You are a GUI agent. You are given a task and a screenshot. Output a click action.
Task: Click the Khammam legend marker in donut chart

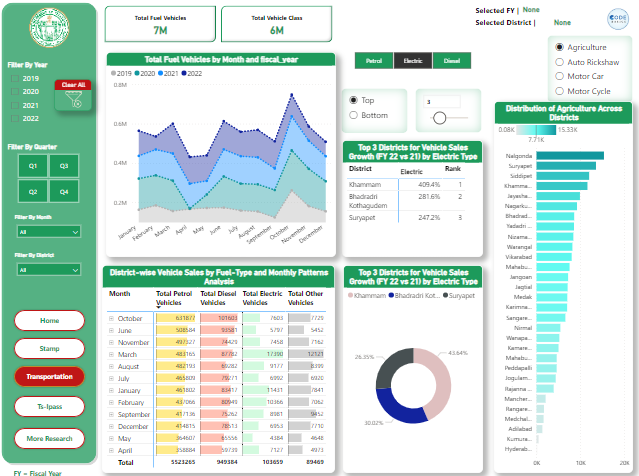[350, 296]
